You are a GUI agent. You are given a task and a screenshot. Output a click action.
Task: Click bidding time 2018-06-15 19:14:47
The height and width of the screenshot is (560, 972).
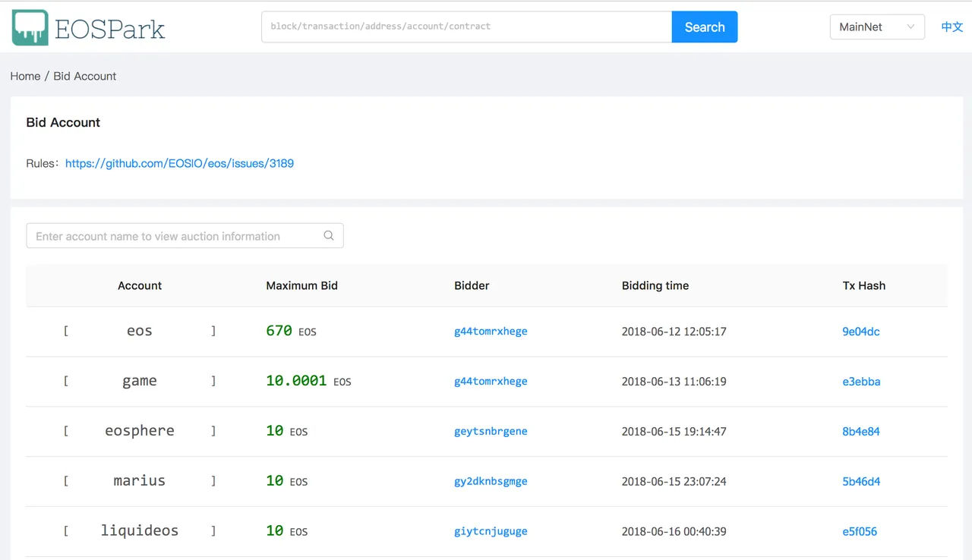pos(674,432)
